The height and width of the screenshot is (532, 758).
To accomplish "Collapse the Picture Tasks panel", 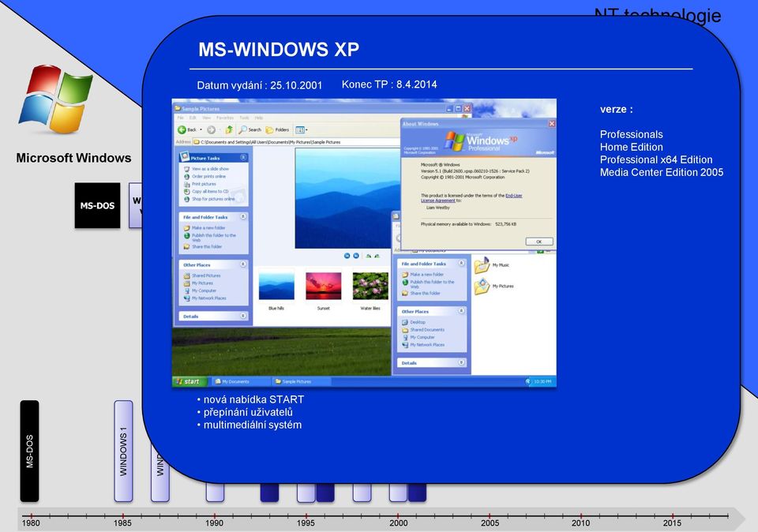I will tap(243, 158).
